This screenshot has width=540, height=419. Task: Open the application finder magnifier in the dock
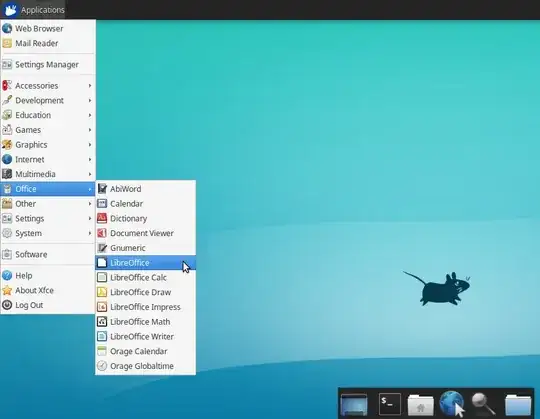tap(484, 404)
